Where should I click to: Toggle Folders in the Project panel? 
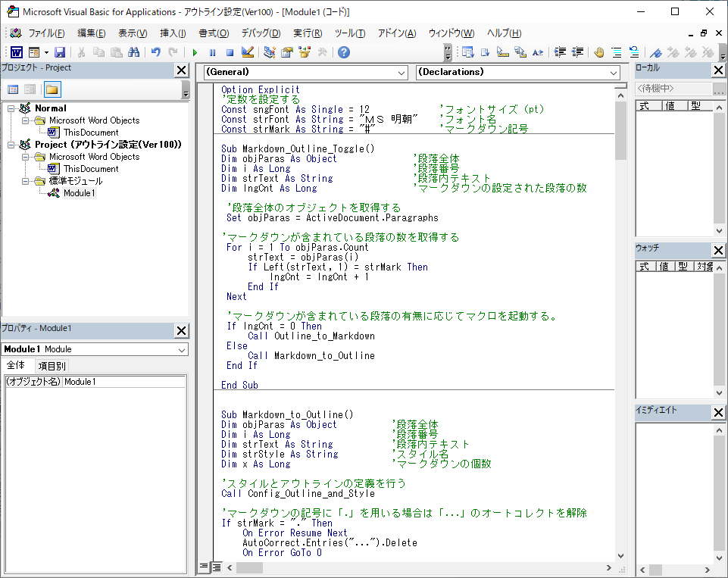pyautogui.click(x=52, y=89)
